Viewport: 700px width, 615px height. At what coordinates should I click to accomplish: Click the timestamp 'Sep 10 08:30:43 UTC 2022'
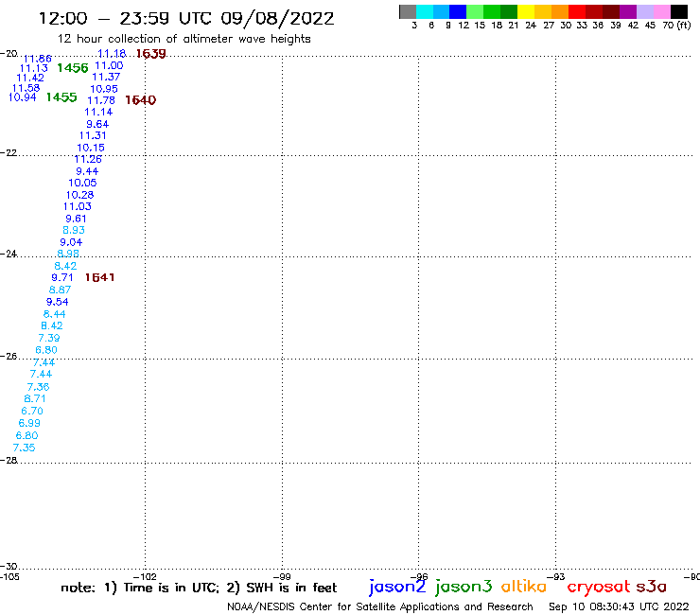(619, 606)
